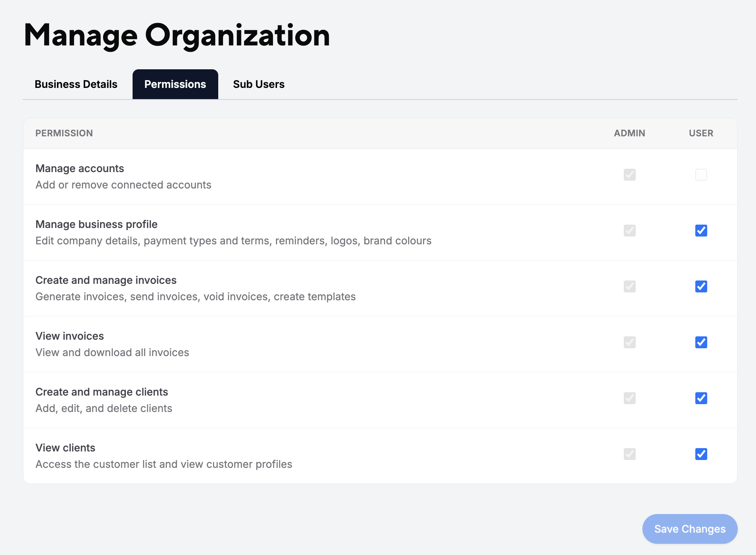Toggle View clients User checkbox
This screenshot has height=555, width=756.
701,454
